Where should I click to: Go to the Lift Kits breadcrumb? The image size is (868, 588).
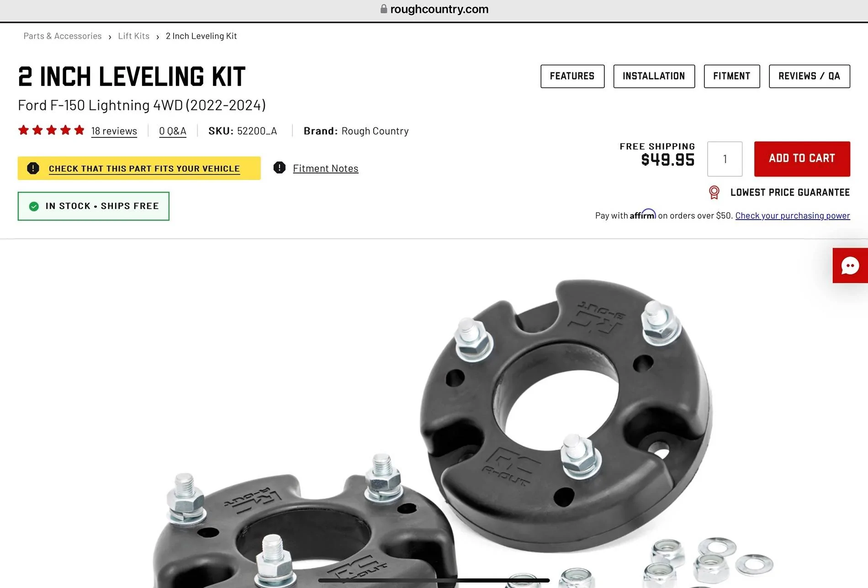134,36
